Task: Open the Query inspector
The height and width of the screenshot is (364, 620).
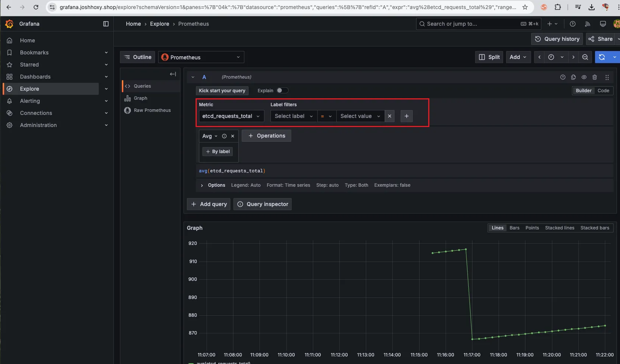Action: 263,204
